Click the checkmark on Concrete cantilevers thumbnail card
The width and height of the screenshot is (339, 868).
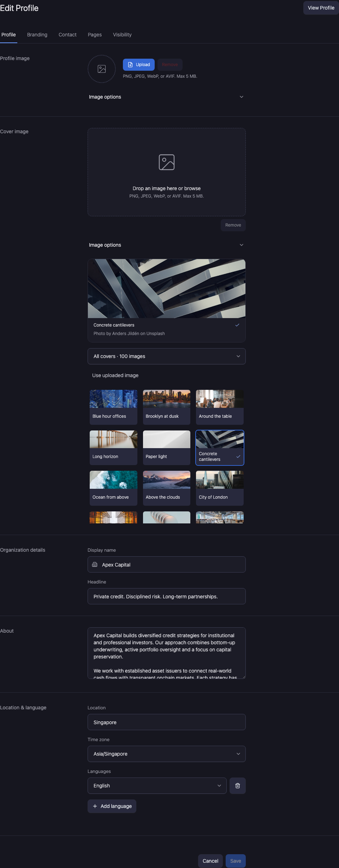point(238,456)
